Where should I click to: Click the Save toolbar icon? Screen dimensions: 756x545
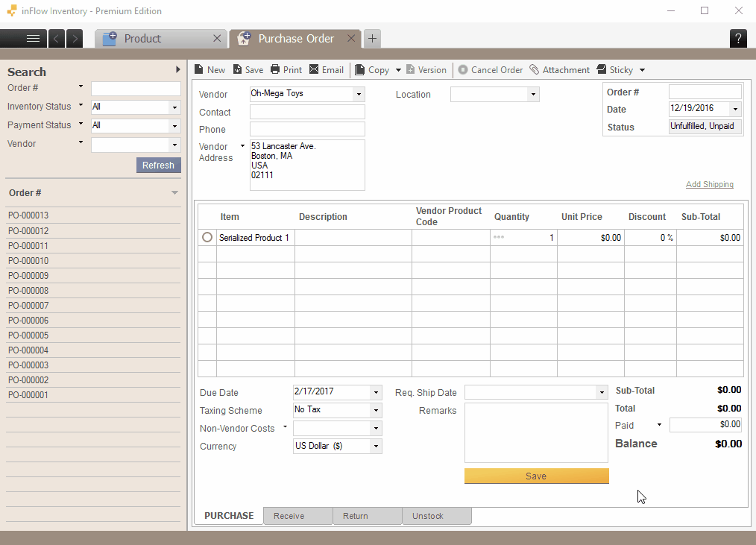click(x=248, y=70)
